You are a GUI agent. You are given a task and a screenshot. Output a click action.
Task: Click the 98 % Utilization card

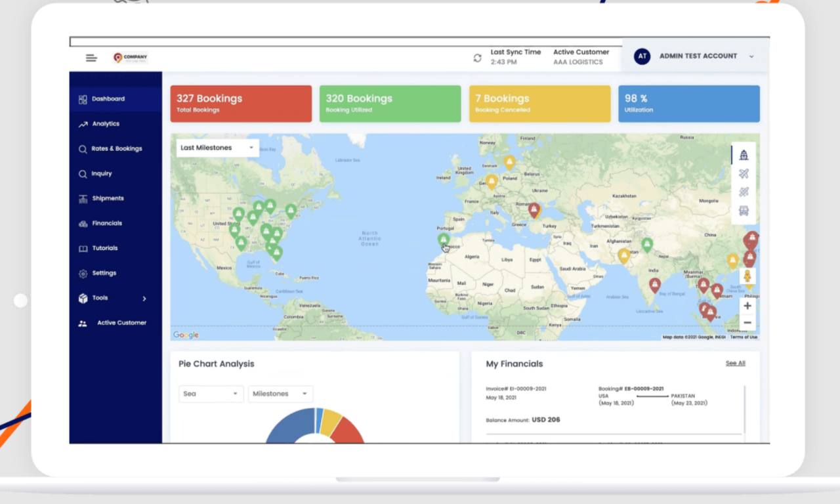(689, 104)
